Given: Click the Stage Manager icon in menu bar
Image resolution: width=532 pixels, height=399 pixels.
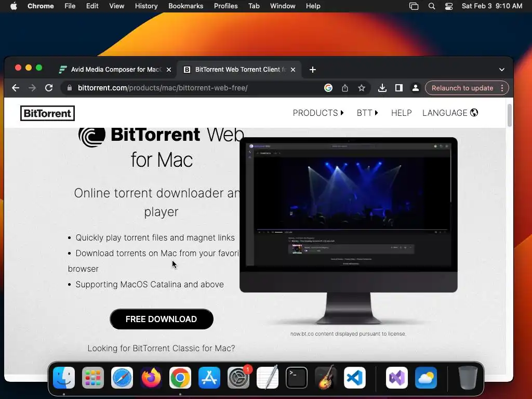Looking at the screenshot, I should coord(414,6).
